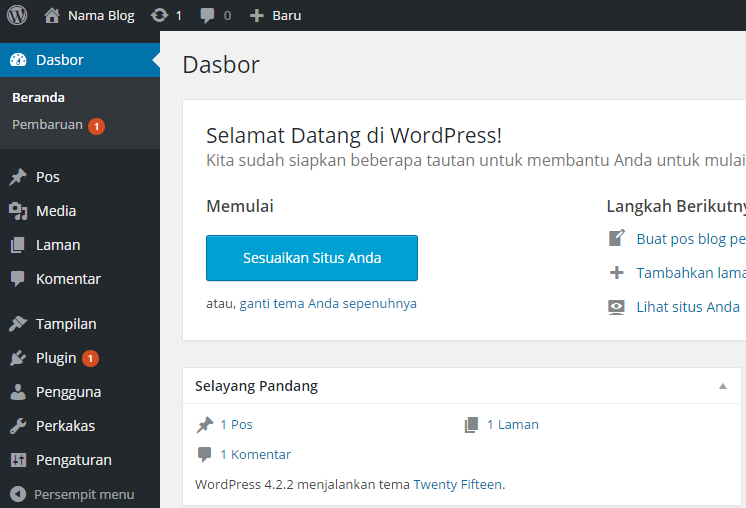746x508 pixels.
Task: Click the pushpin icon beside 1 Pos
Action: pos(205,425)
